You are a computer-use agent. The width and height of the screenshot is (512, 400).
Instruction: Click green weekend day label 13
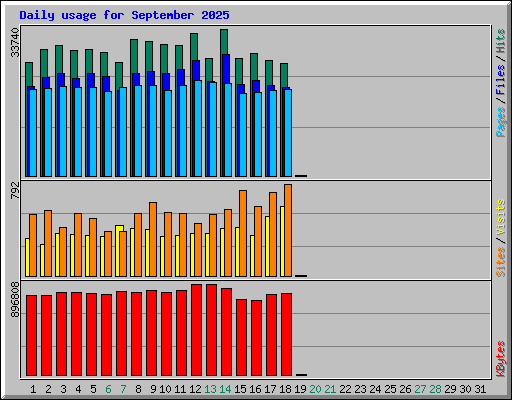coord(210,389)
